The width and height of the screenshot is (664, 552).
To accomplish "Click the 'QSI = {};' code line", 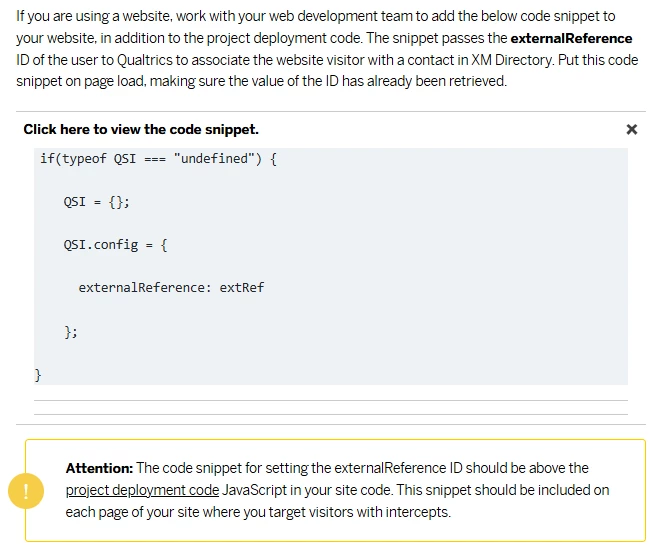I will (x=97, y=202).
